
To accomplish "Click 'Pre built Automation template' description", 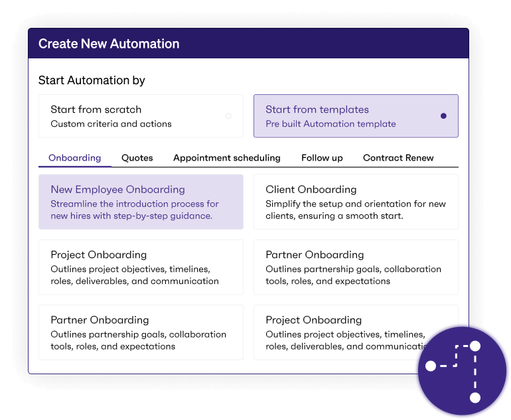I will pyautogui.click(x=330, y=124).
